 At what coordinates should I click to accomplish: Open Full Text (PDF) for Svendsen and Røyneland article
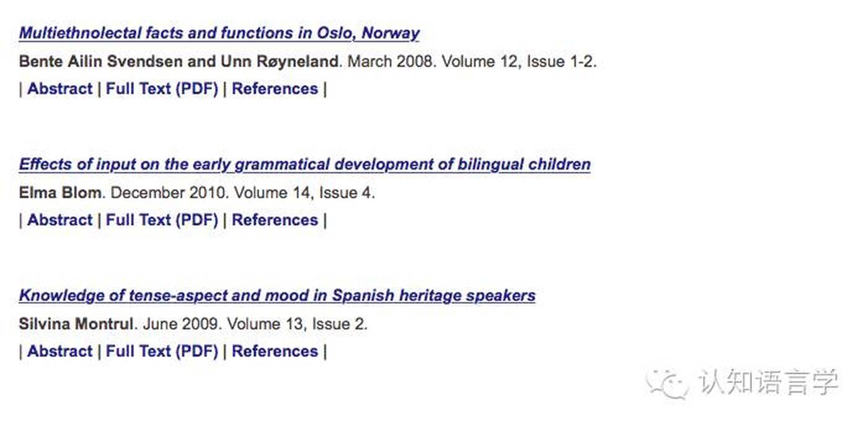[162, 89]
